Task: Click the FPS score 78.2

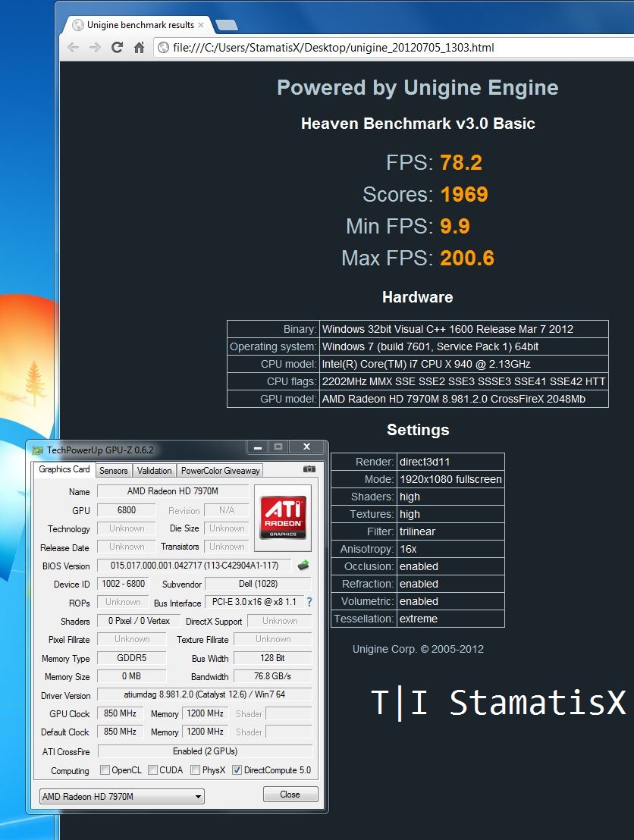Action: coord(461,163)
